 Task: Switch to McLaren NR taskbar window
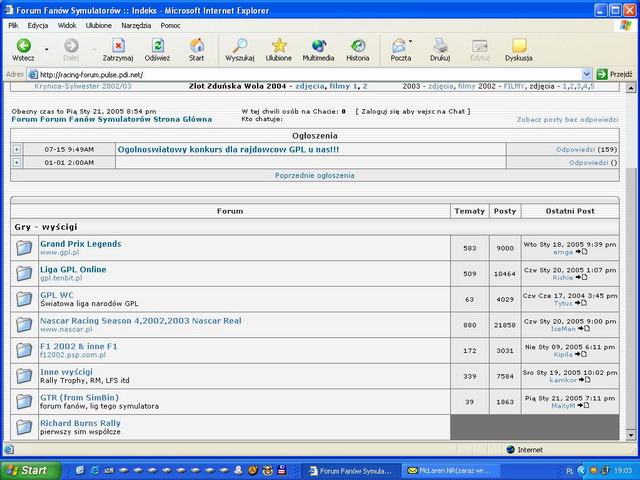point(450,471)
